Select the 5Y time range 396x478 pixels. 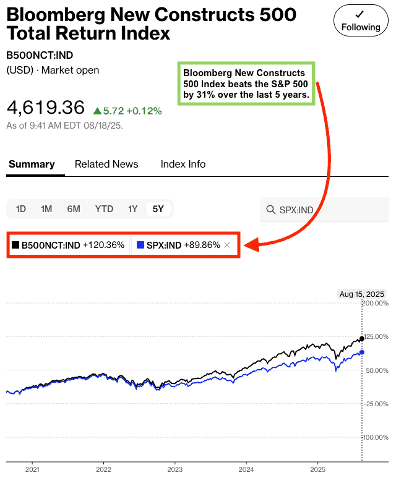158,209
